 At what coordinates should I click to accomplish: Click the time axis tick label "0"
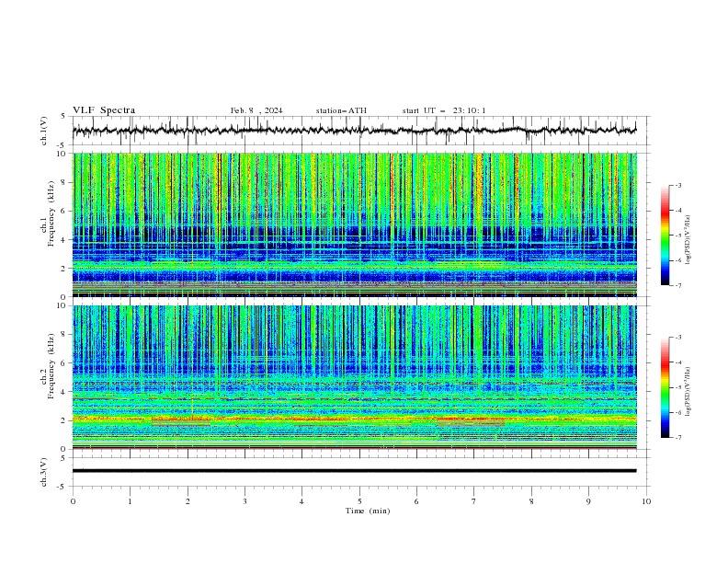(x=73, y=501)
